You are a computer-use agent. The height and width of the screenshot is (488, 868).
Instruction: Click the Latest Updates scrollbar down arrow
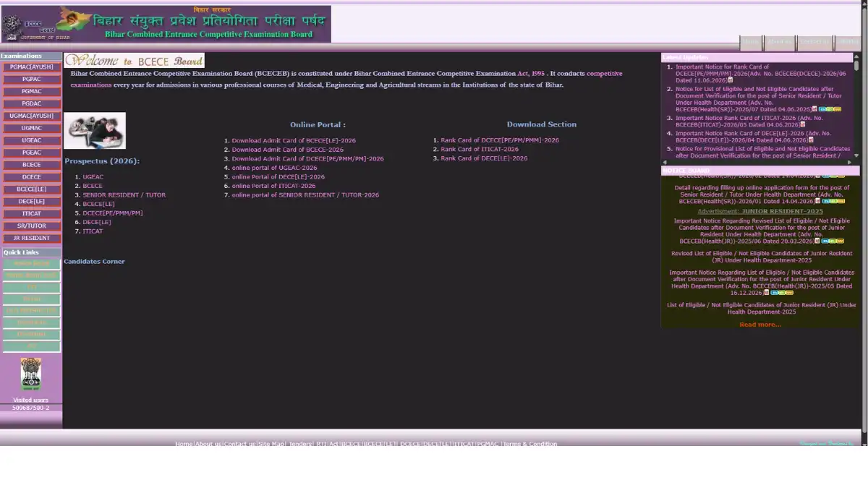(857, 155)
